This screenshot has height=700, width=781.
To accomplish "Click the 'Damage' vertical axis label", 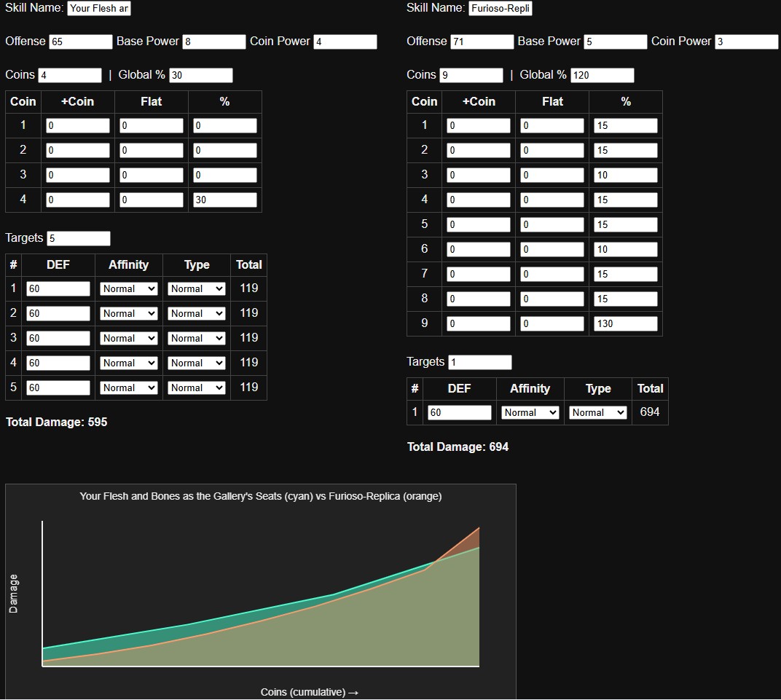I will [x=13, y=594].
